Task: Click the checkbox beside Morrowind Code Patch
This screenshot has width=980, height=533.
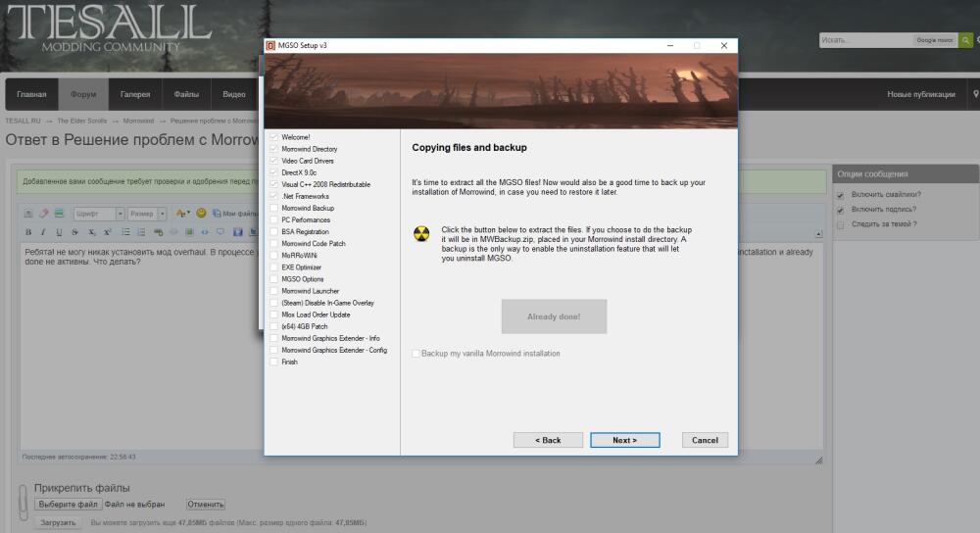Action: (x=273, y=244)
